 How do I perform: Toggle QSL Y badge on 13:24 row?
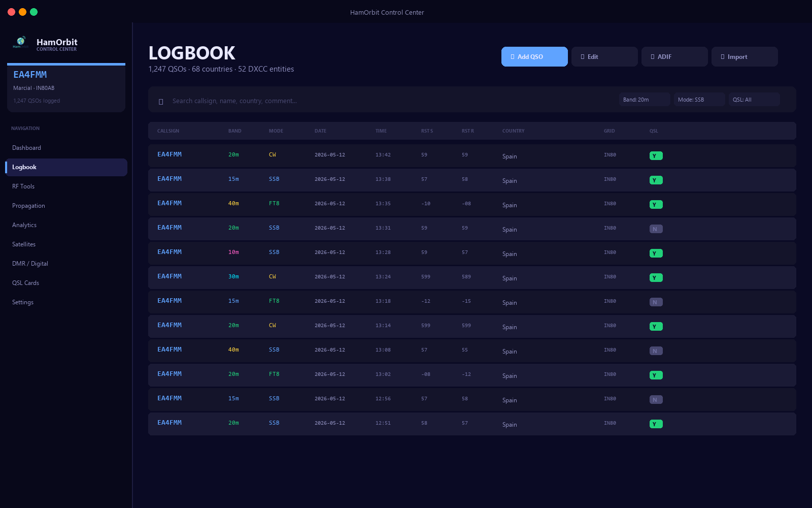tap(656, 278)
